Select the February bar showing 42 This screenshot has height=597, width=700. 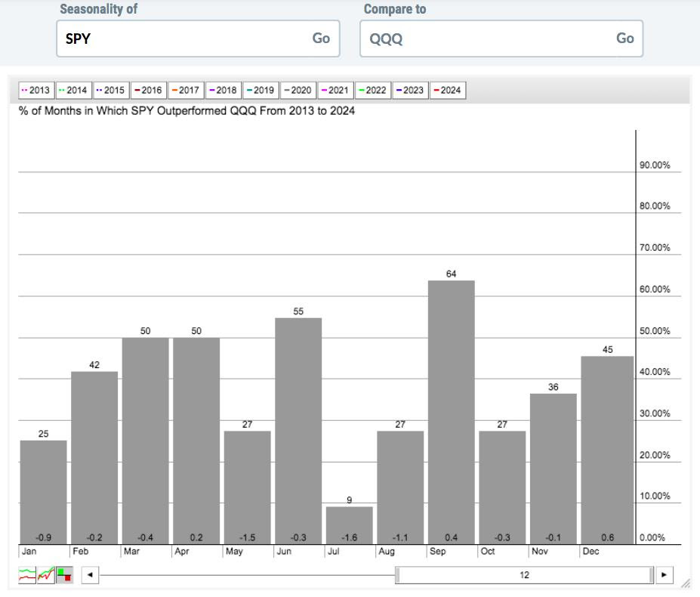pyautogui.click(x=94, y=458)
